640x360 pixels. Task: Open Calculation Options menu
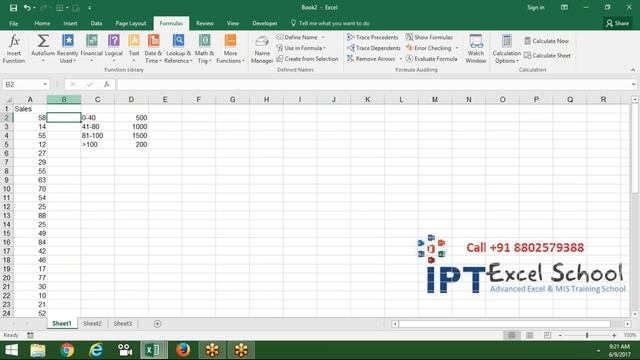[507, 49]
